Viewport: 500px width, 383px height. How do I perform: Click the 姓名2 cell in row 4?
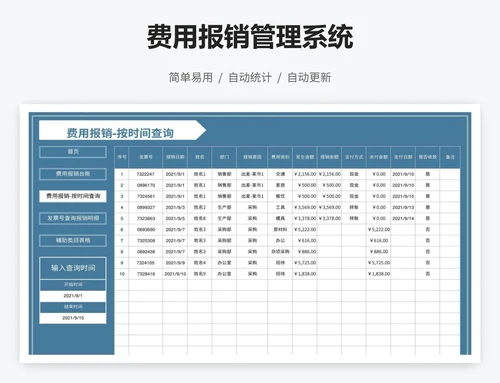(200, 207)
